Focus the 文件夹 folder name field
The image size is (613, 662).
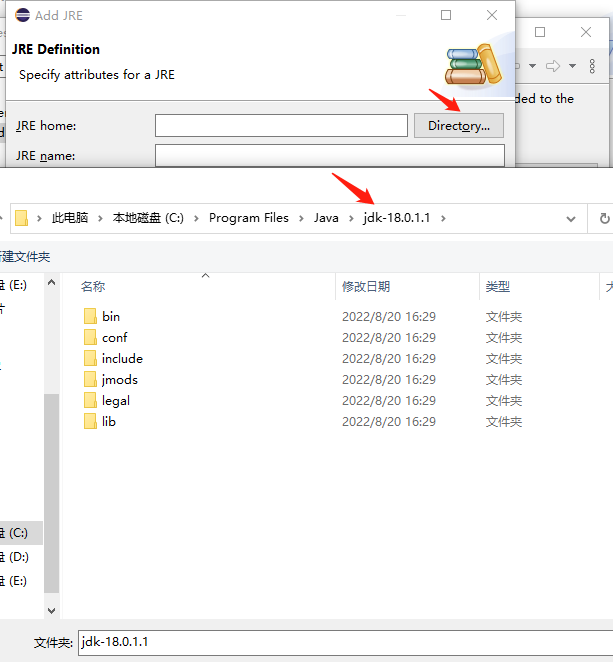click(x=345, y=643)
